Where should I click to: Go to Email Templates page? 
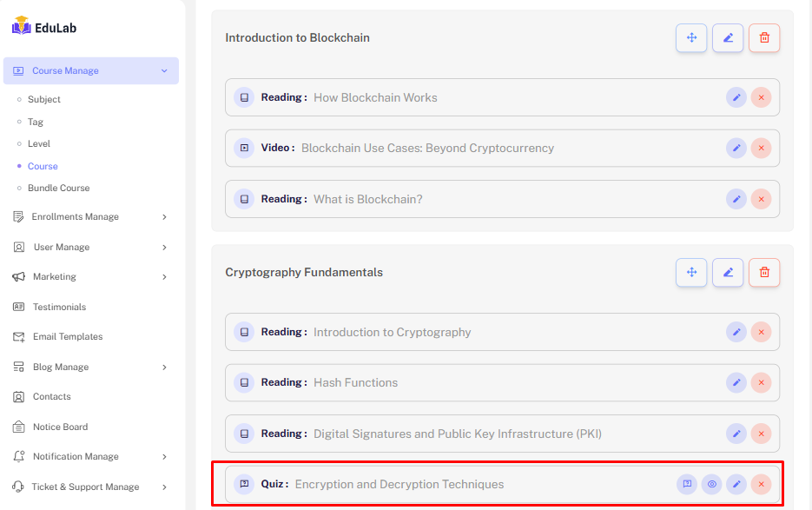point(68,337)
